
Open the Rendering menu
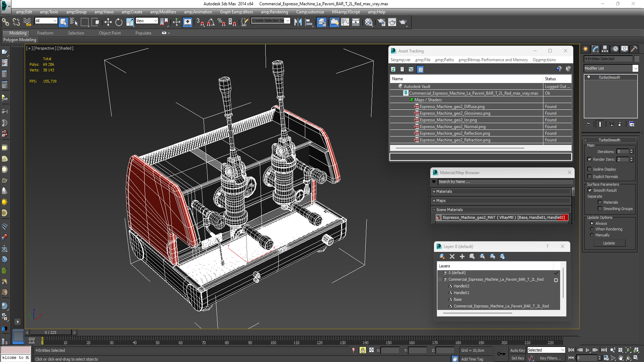[x=274, y=12]
